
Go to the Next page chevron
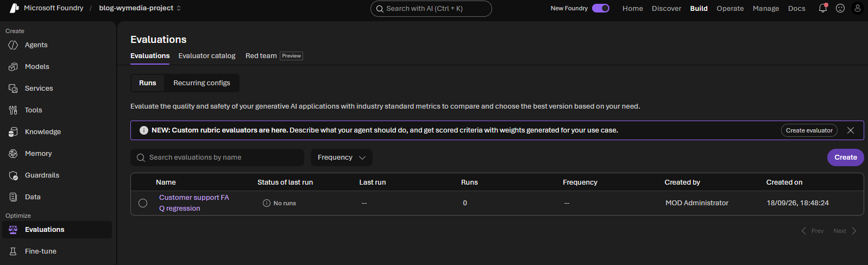(854, 231)
